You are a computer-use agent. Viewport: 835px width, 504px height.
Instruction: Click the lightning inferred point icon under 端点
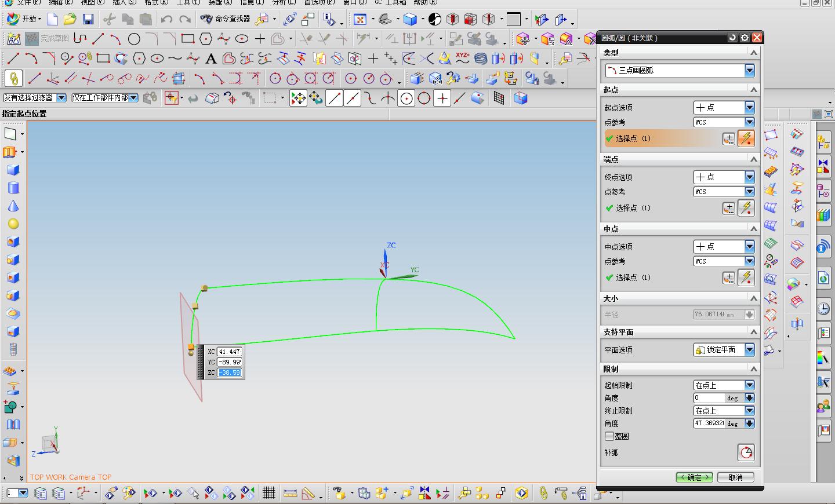[x=746, y=208]
